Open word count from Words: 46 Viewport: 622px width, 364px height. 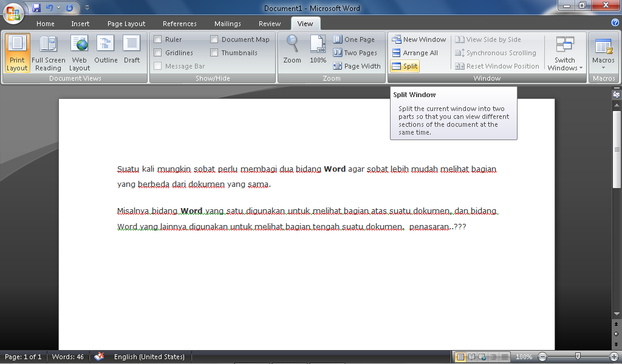[68, 357]
